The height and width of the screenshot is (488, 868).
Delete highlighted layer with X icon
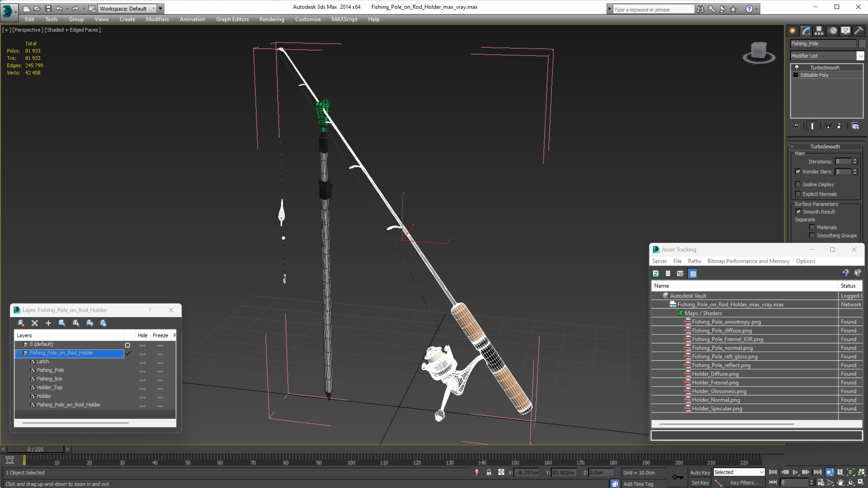point(34,323)
